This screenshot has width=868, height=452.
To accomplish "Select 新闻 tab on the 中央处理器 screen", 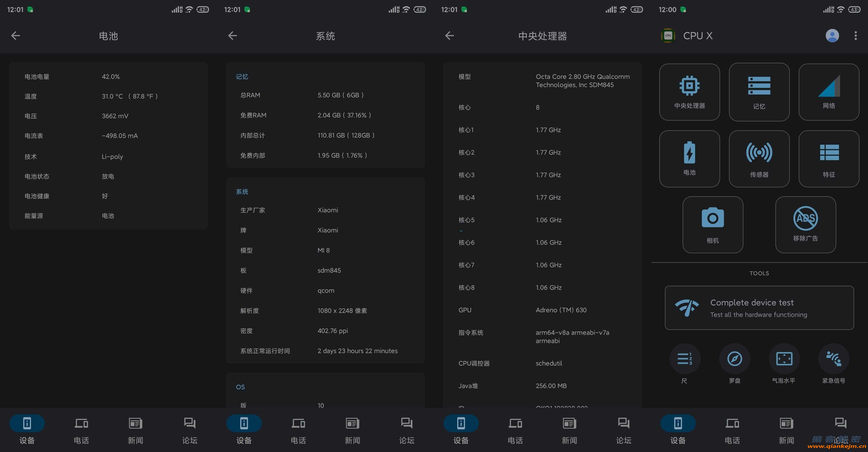I will click(x=569, y=430).
